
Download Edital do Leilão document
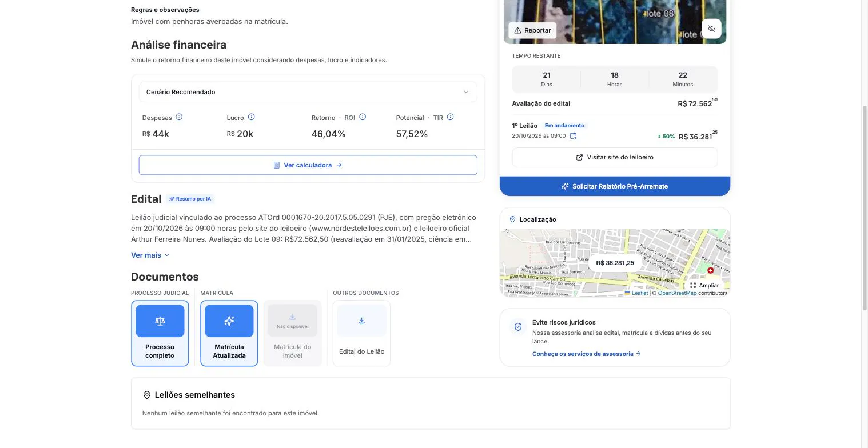pos(361,333)
